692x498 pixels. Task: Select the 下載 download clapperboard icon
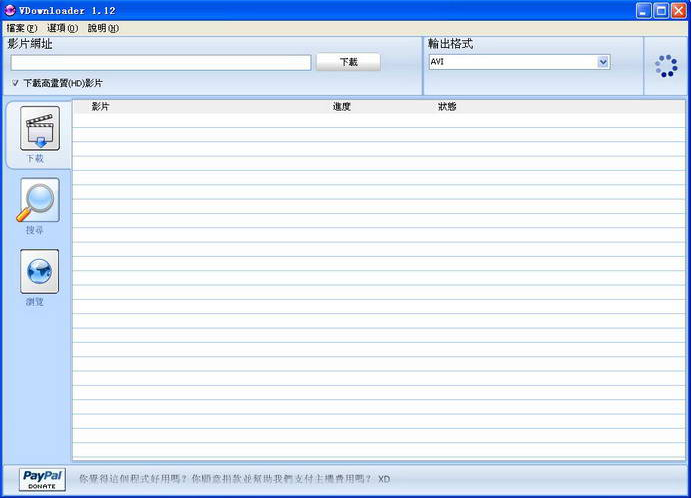(40, 128)
